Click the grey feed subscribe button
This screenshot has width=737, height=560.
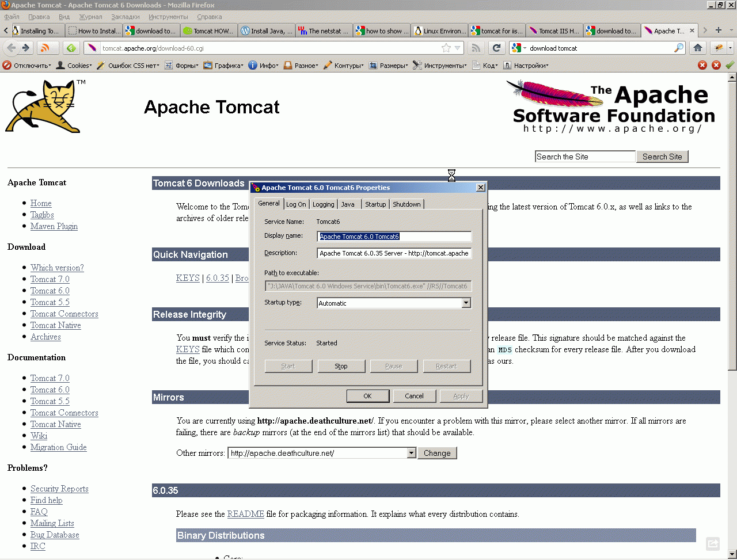pos(476,48)
